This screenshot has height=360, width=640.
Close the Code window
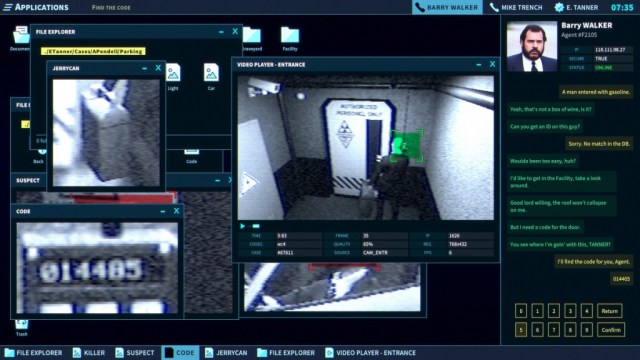pyautogui.click(x=176, y=211)
